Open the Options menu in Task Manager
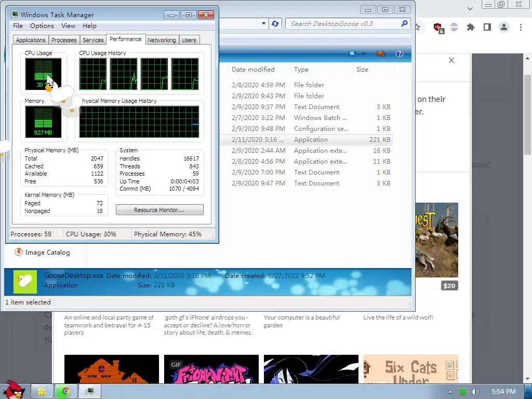The height and width of the screenshot is (399, 532). 42,26
